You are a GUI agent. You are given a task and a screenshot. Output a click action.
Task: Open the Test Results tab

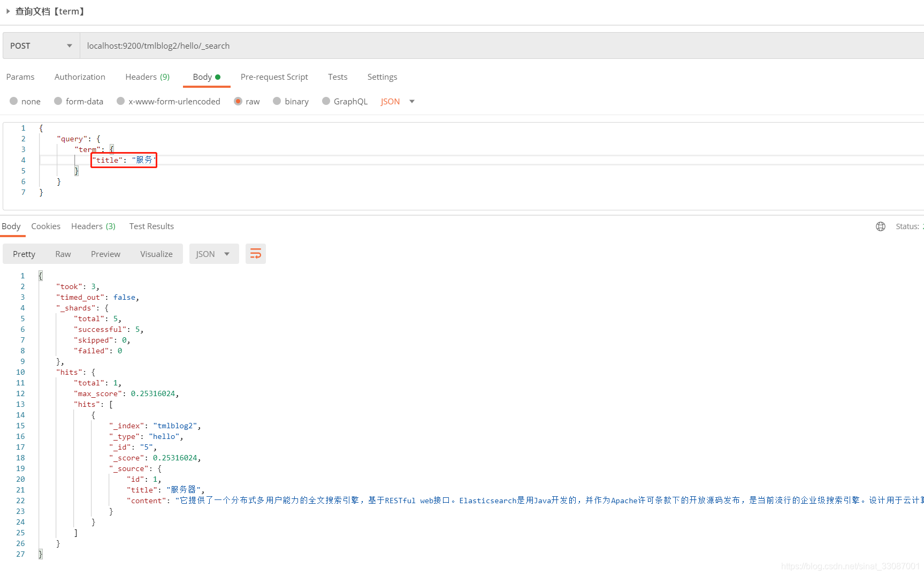(x=151, y=226)
